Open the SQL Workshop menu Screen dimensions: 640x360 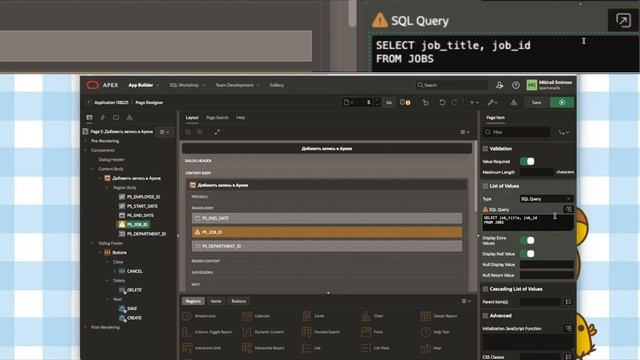[187, 85]
